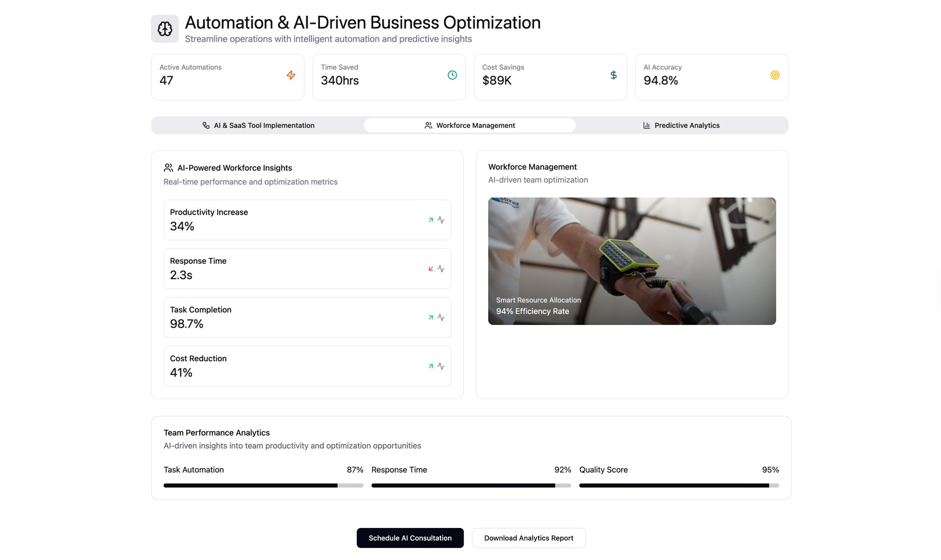
Task: Click the yellow target AI Accuracy icon
Action: (775, 75)
